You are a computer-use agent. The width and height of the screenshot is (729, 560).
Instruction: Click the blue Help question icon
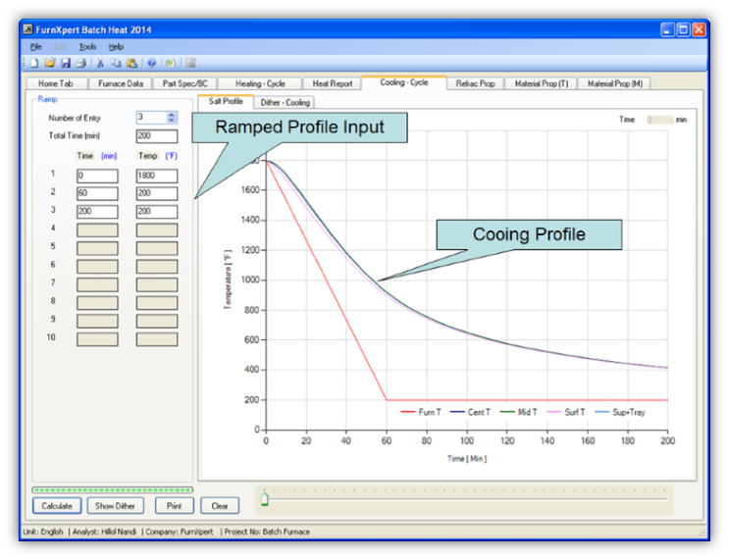[x=151, y=63]
